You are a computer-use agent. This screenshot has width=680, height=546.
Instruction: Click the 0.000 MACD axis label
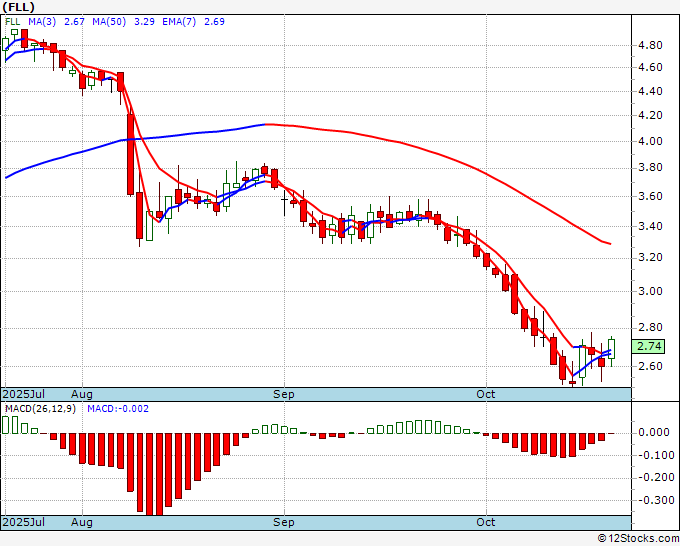[654, 432]
